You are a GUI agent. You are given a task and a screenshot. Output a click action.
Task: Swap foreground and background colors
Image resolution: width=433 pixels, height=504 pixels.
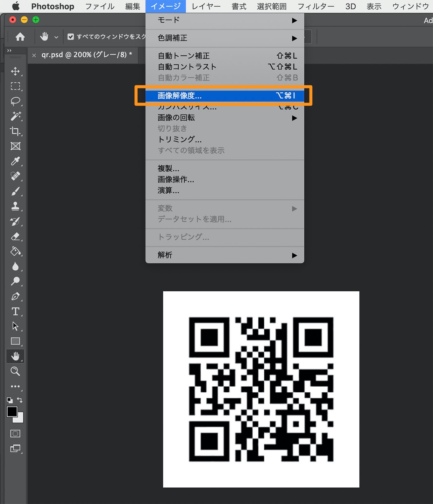tap(20, 400)
